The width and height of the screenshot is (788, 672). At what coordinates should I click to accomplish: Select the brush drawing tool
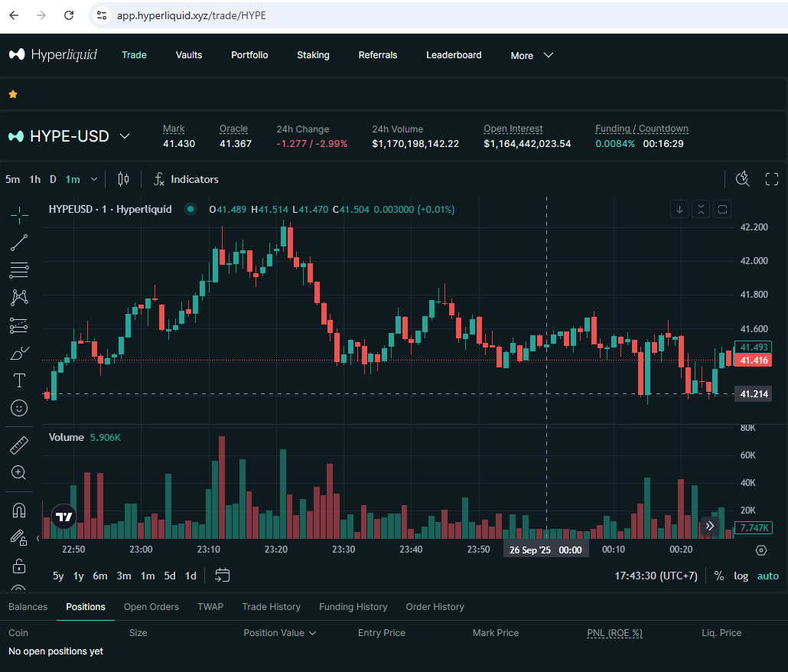[19, 353]
